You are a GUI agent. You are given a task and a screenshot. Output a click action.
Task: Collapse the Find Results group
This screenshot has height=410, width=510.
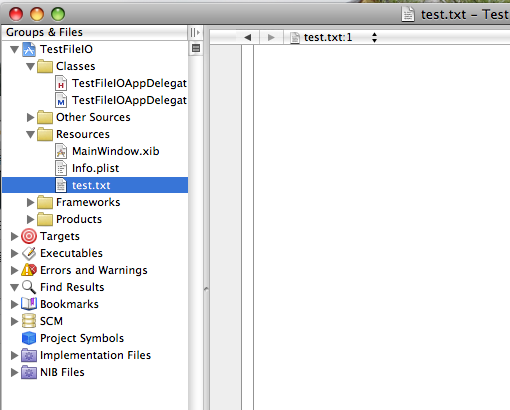tap(14, 288)
